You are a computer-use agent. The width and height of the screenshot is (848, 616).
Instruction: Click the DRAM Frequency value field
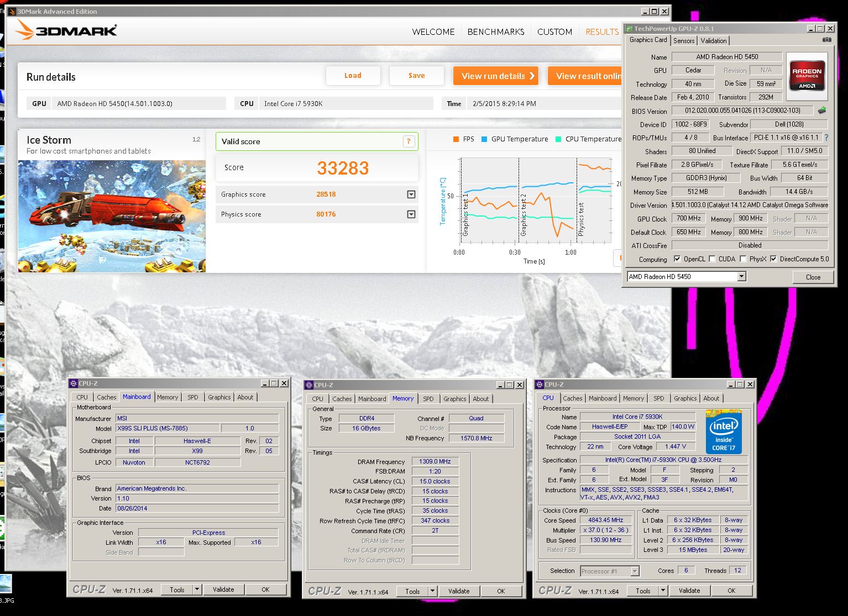(x=435, y=461)
